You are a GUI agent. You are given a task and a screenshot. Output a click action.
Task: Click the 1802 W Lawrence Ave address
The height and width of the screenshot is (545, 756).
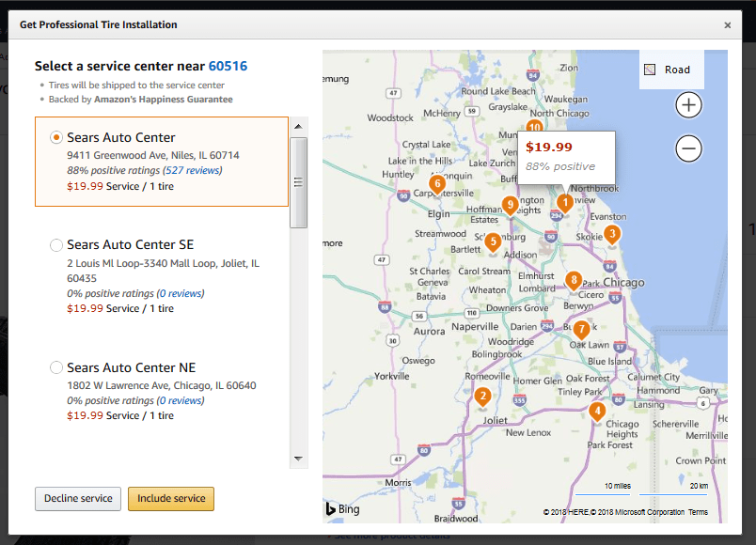(x=162, y=385)
